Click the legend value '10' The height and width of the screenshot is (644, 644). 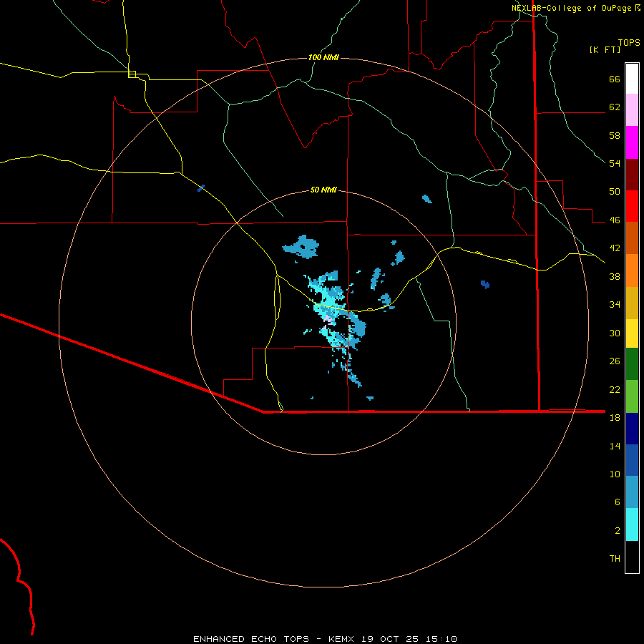coord(615,474)
